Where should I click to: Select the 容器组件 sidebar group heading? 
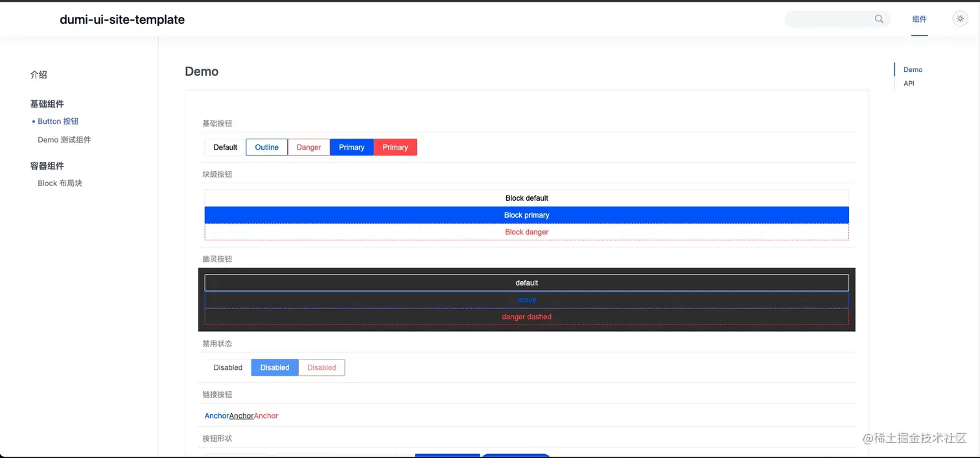47,166
